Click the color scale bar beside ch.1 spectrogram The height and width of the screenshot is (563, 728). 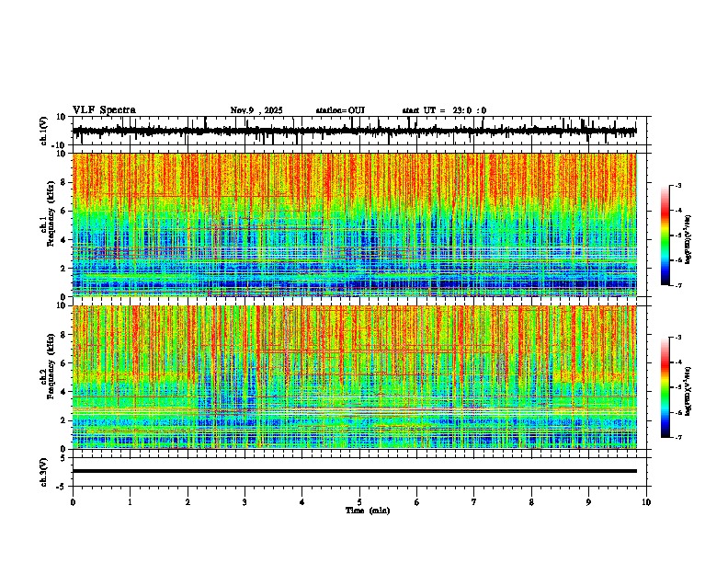(665, 236)
